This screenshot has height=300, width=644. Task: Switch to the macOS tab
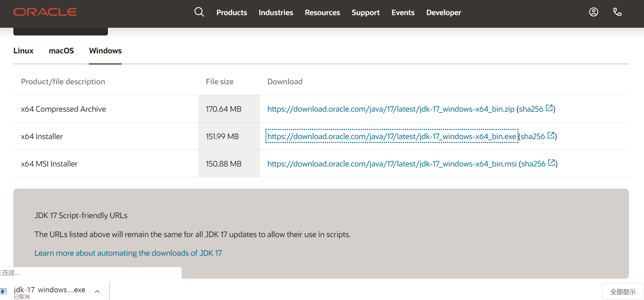61,51
